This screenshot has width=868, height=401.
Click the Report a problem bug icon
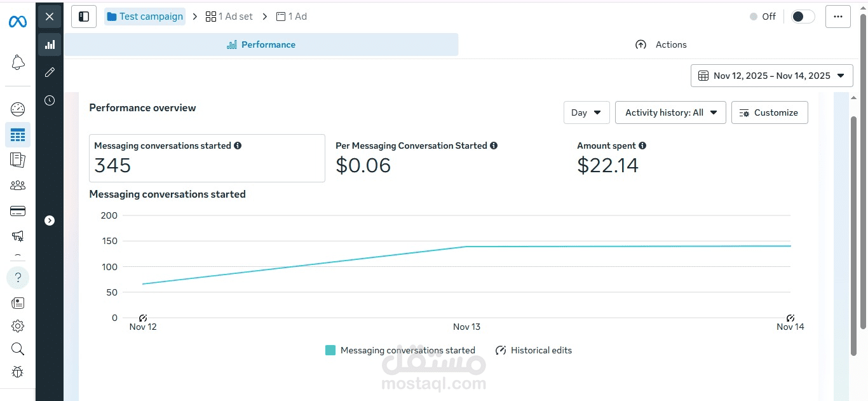(18, 372)
